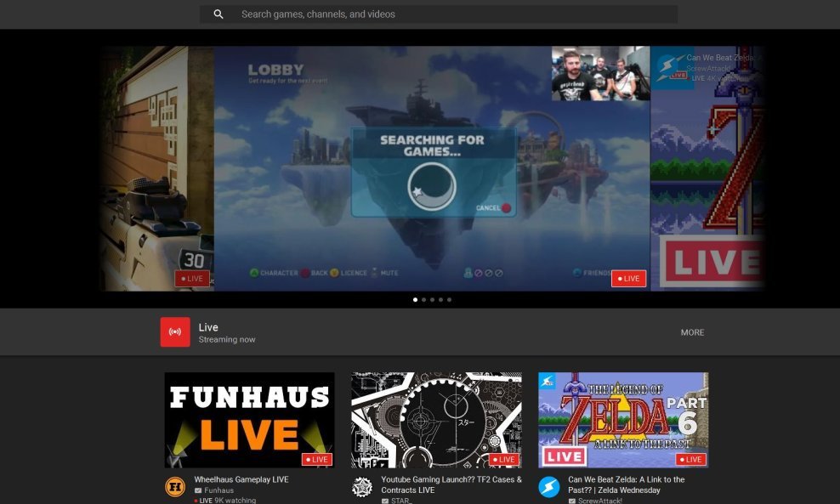
Task: Open the TF2 Cases & Contracts stream thumbnail
Action: point(436,421)
